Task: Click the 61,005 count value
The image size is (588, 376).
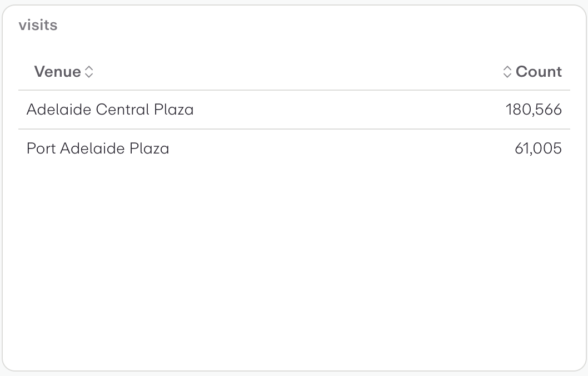Action: 538,149
